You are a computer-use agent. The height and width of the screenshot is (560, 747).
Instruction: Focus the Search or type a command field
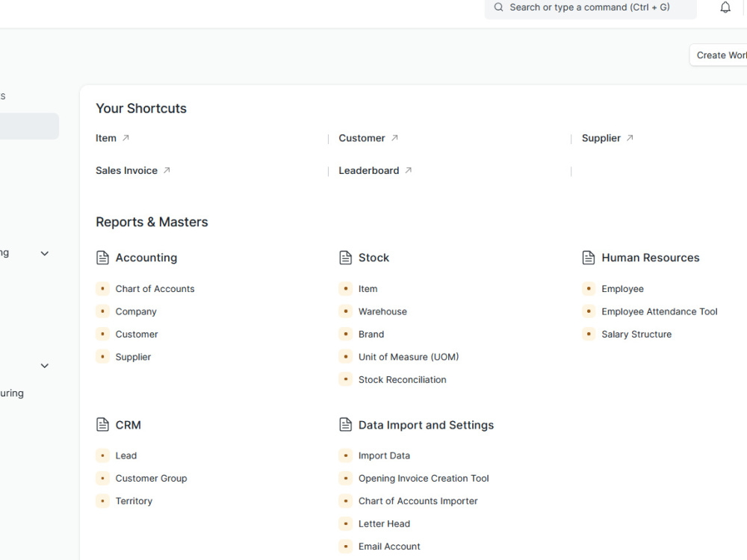click(x=590, y=7)
